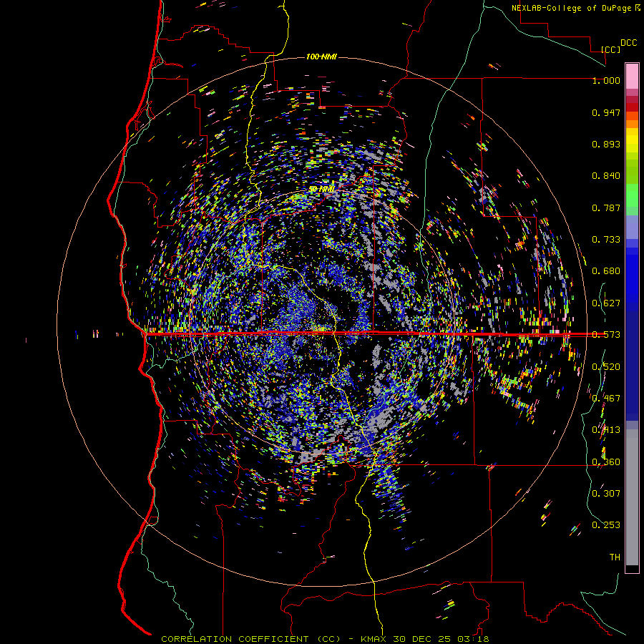Screen dimensions: 644x644
Task: Click the 0.787 scale value
Action: pos(606,208)
